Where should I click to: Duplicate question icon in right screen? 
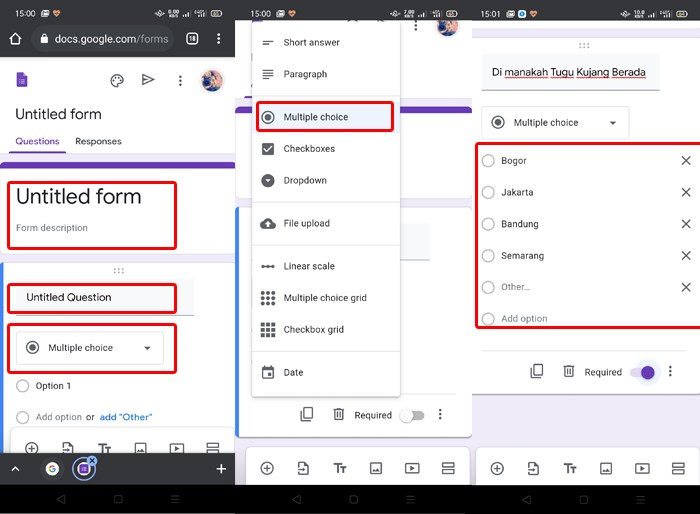tap(537, 371)
